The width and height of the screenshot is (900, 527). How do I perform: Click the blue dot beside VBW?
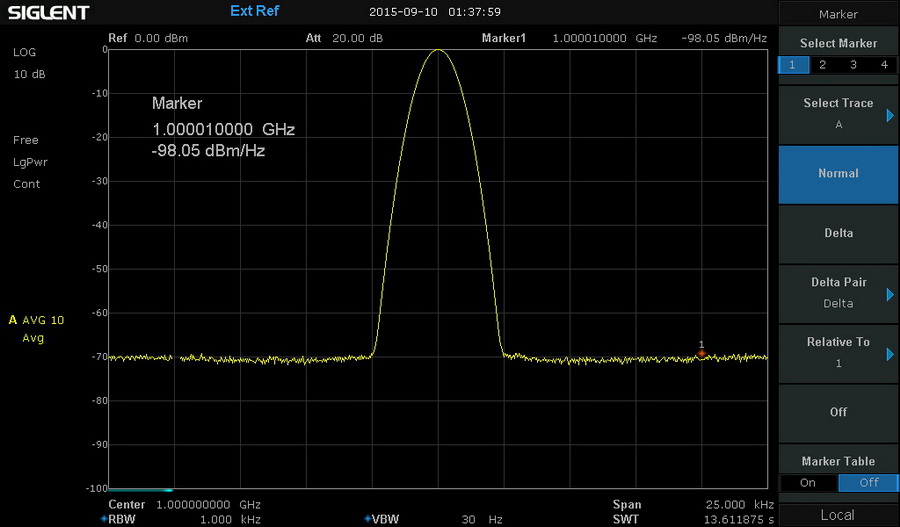[x=368, y=519]
